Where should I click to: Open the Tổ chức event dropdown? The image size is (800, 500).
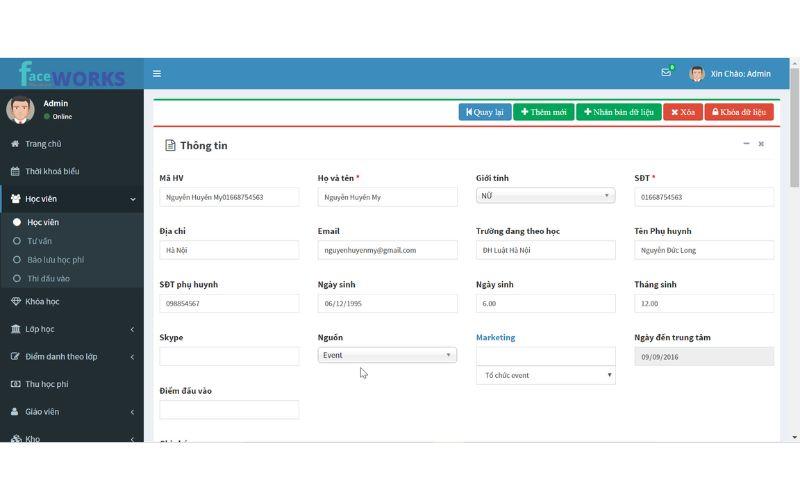[545, 375]
